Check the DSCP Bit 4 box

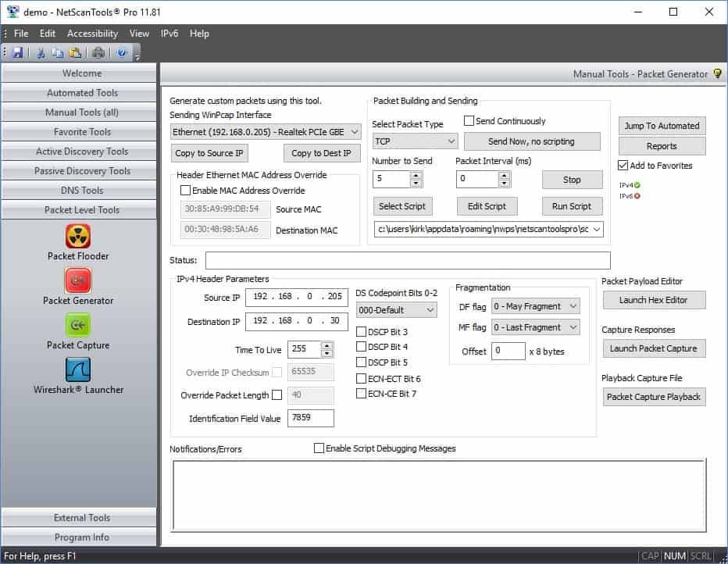[361, 347]
